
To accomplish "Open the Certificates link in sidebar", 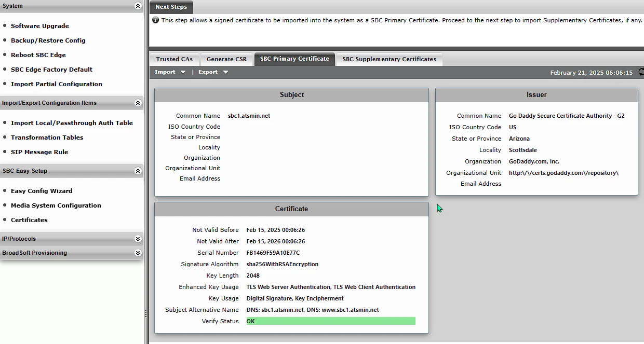I will tap(29, 220).
